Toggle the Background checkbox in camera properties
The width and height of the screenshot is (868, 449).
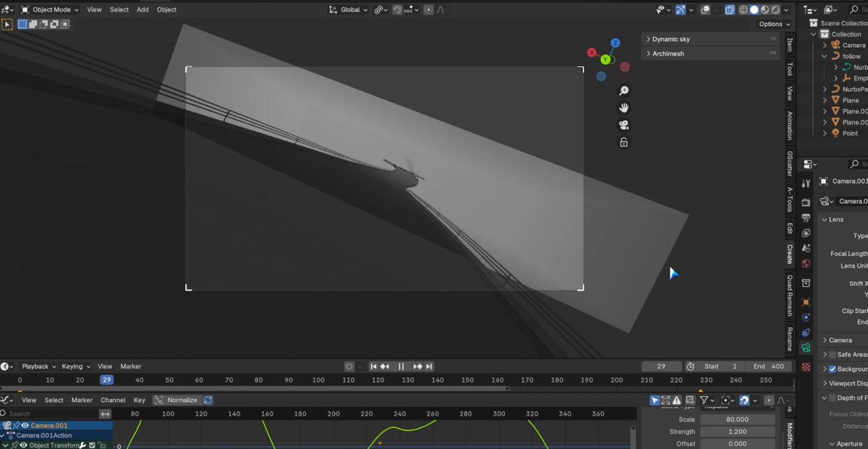pos(833,369)
